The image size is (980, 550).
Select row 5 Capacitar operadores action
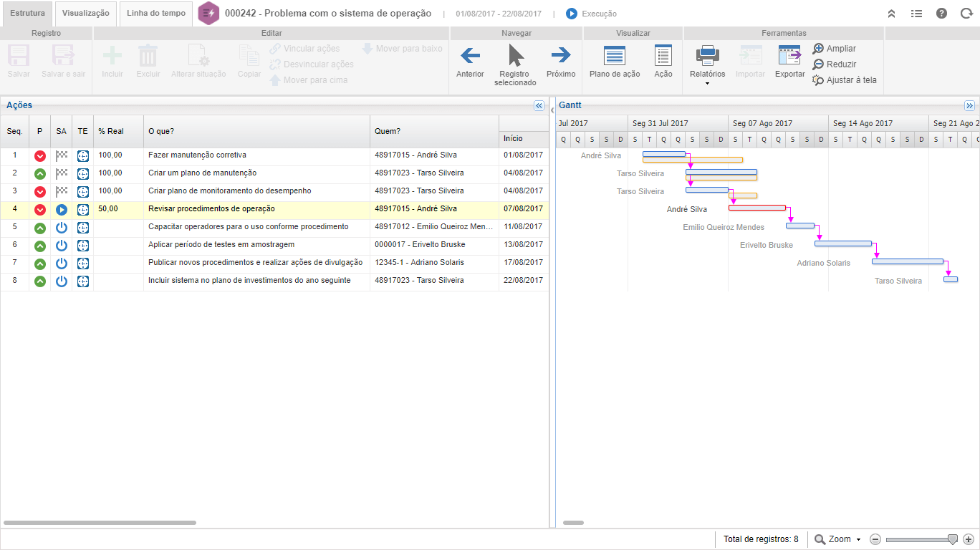248,227
